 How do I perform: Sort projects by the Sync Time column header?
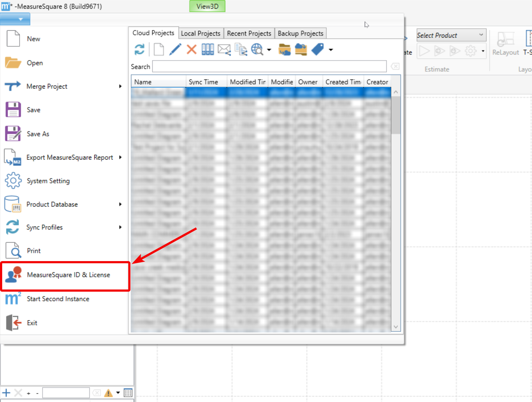click(x=206, y=82)
